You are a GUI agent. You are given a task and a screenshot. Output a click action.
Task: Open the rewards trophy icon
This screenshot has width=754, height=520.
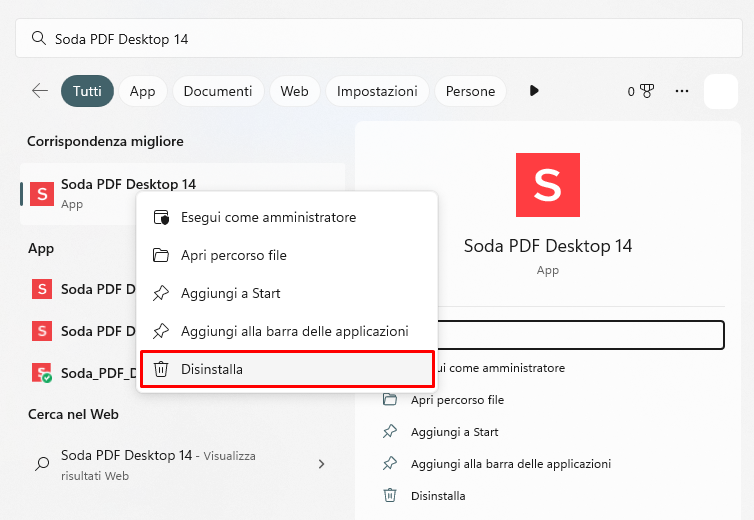point(647,91)
